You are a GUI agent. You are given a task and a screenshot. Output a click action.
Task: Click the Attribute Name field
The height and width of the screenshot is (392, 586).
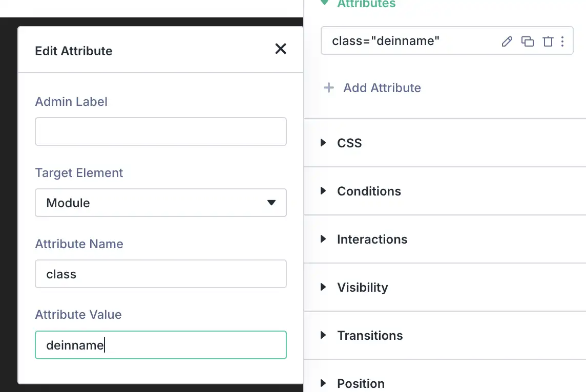click(x=160, y=274)
